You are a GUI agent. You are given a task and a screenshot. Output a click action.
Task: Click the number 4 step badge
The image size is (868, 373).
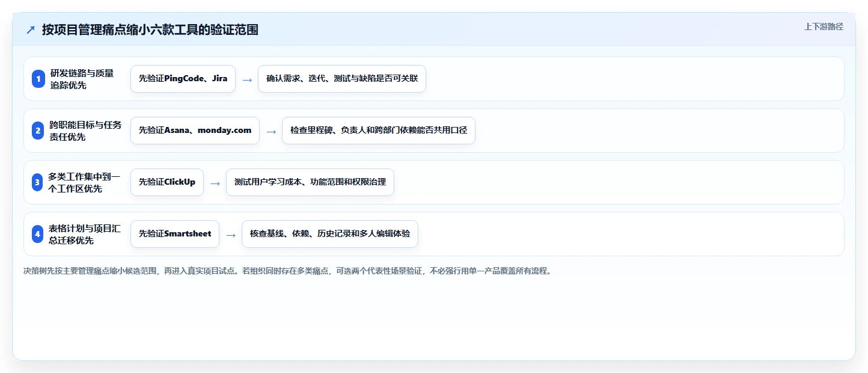(38, 234)
